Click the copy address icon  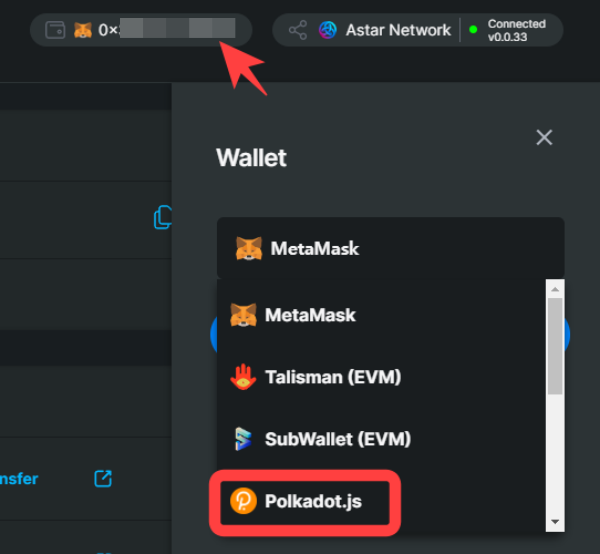tap(163, 217)
